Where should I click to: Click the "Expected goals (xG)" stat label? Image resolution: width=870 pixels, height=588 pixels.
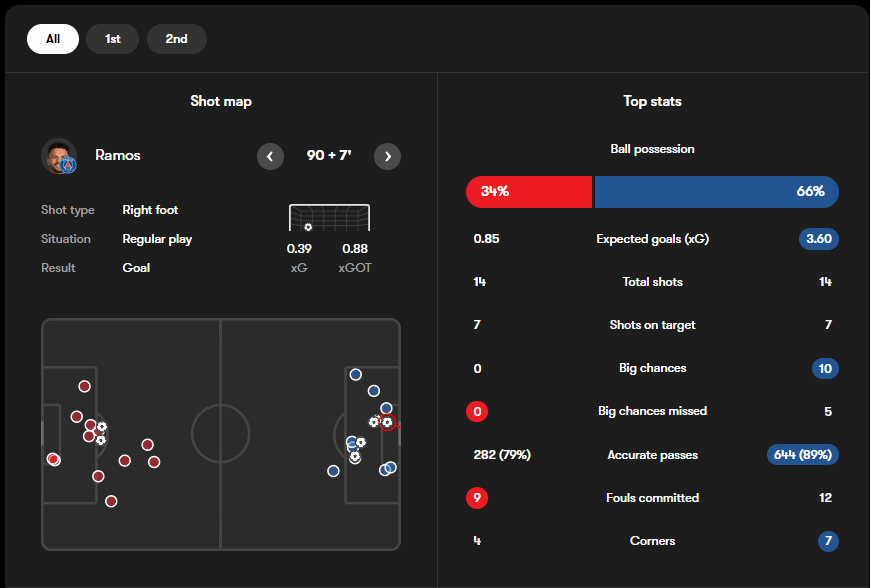pyautogui.click(x=652, y=239)
